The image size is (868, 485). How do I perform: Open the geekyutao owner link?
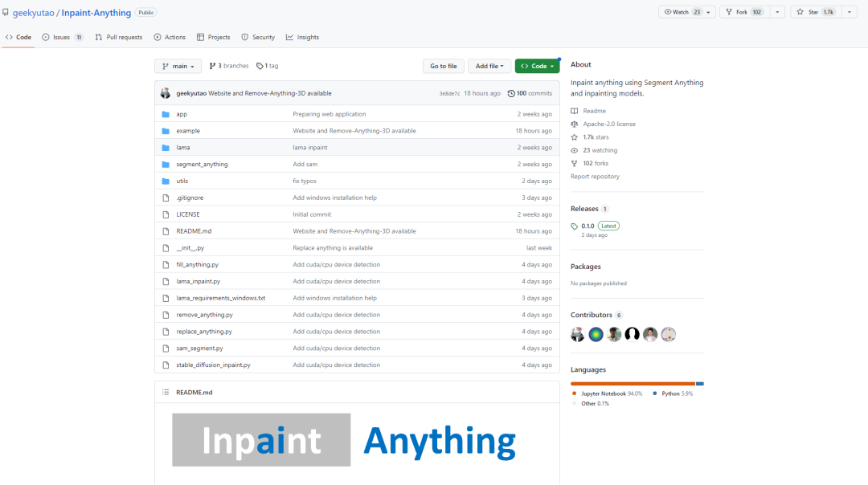pos(33,12)
